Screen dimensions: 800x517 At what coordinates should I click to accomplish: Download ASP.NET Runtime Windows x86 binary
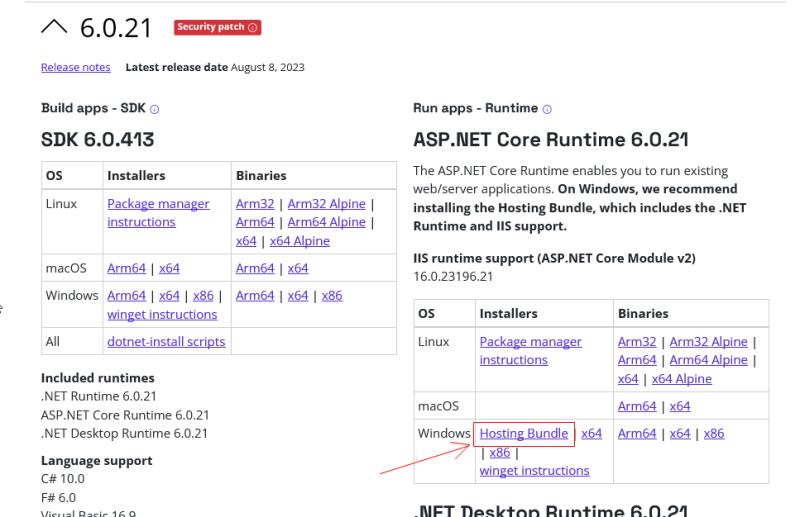tap(714, 433)
